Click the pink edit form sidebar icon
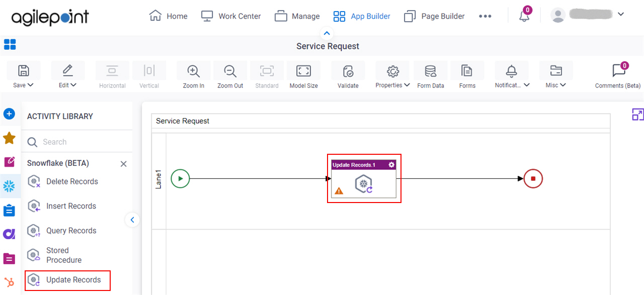This screenshot has height=295, width=644. pyautogui.click(x=9, y=162)
